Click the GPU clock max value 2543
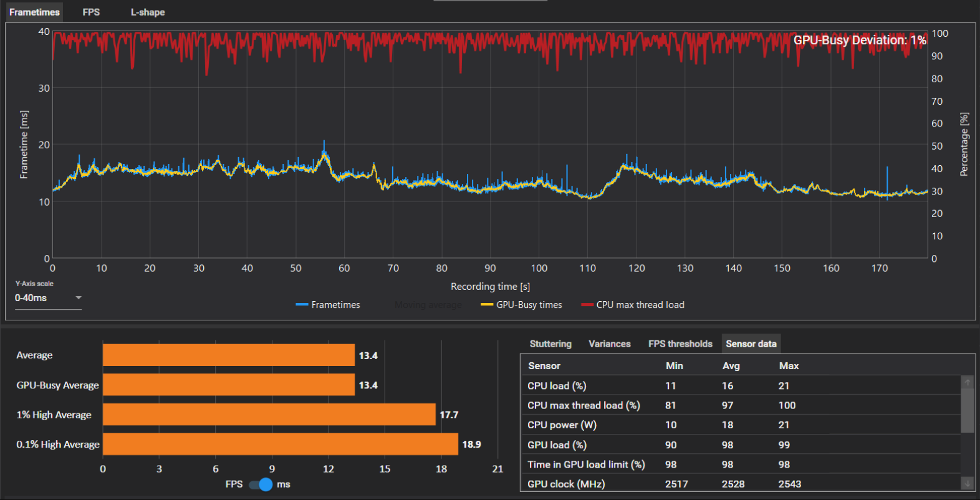This screenshot has width=980, height=500. pyautogui.click(x=790, y=484)
